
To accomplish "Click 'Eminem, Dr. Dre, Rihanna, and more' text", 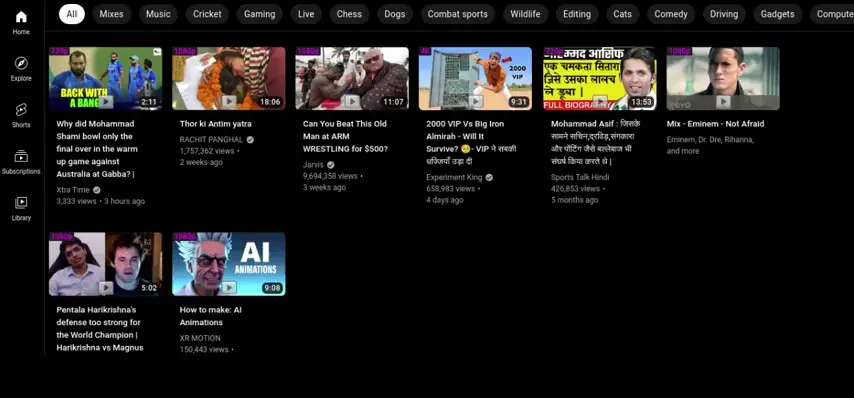I will click(710, 145).
